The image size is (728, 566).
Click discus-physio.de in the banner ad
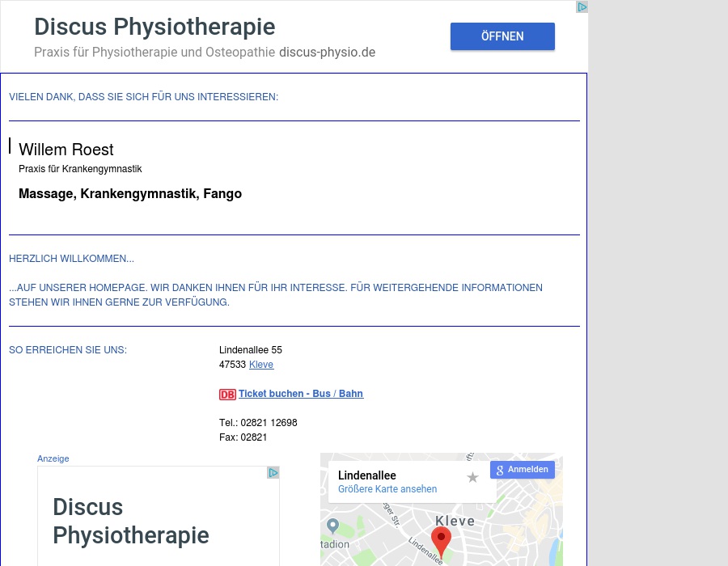point(327,53)
